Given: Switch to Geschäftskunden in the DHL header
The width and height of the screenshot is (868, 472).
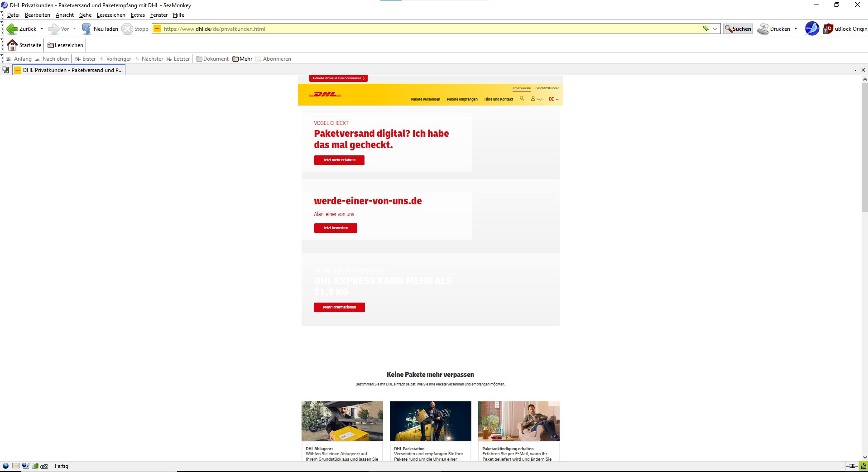Looking at the screenshot, I should [547, 88].
